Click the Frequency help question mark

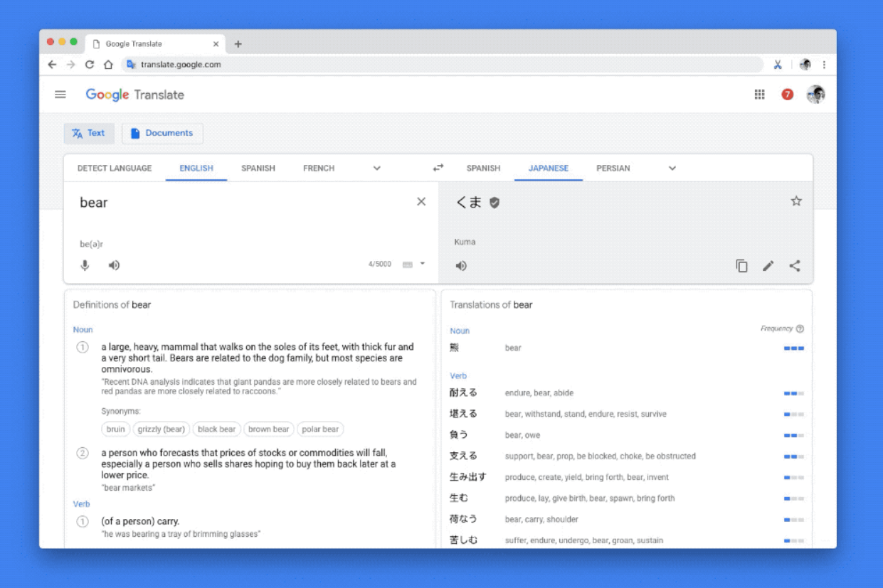800,328
